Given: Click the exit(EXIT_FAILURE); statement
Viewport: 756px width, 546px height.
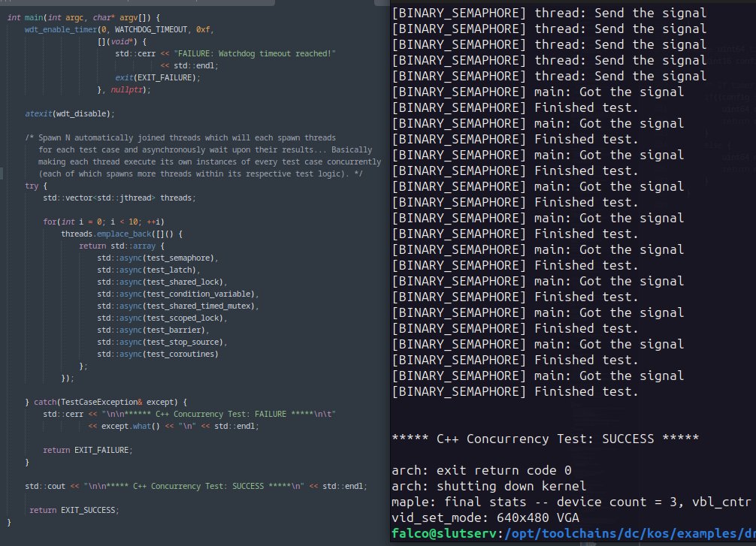Looking at the screenshot, I should 158,77.
